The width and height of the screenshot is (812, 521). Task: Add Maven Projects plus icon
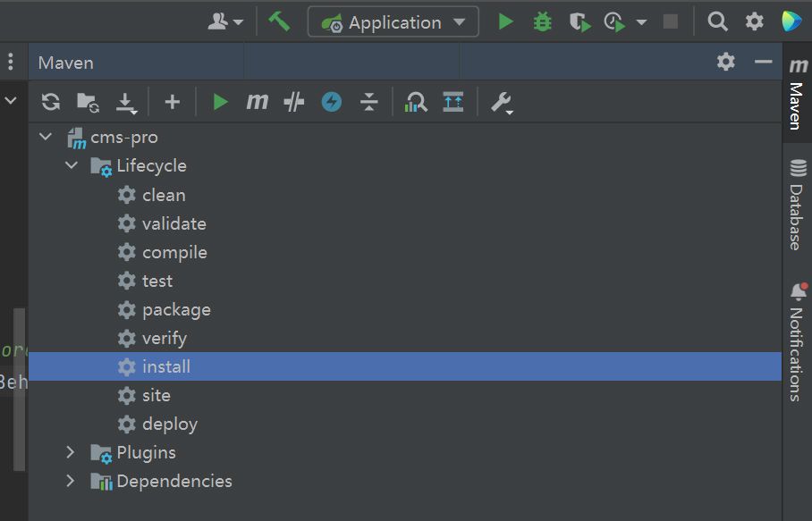click(173, 102)
